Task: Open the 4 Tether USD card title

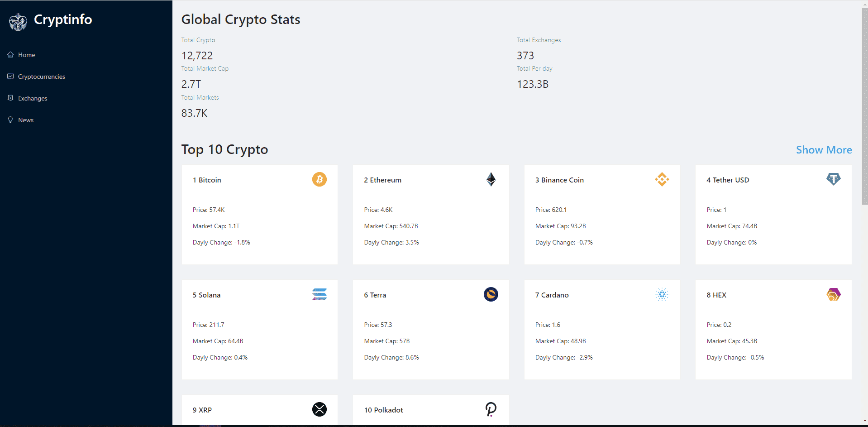Action: [x=728, y=180]
